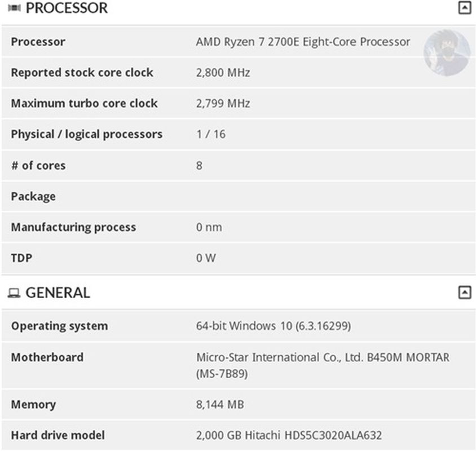The image size is (476, 451).
Task: Click the Manufacturing process label
Action: point(73,227)
